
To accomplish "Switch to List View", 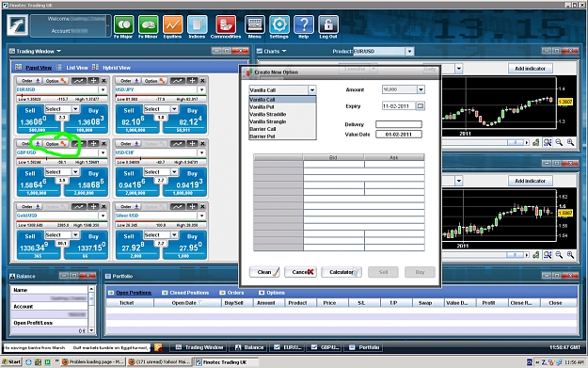I will 77,68.
